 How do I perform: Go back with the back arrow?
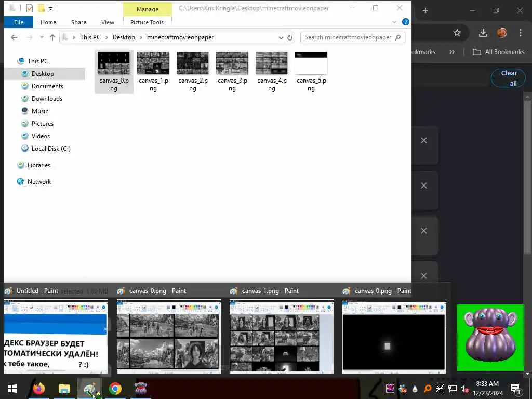(14, 37)
